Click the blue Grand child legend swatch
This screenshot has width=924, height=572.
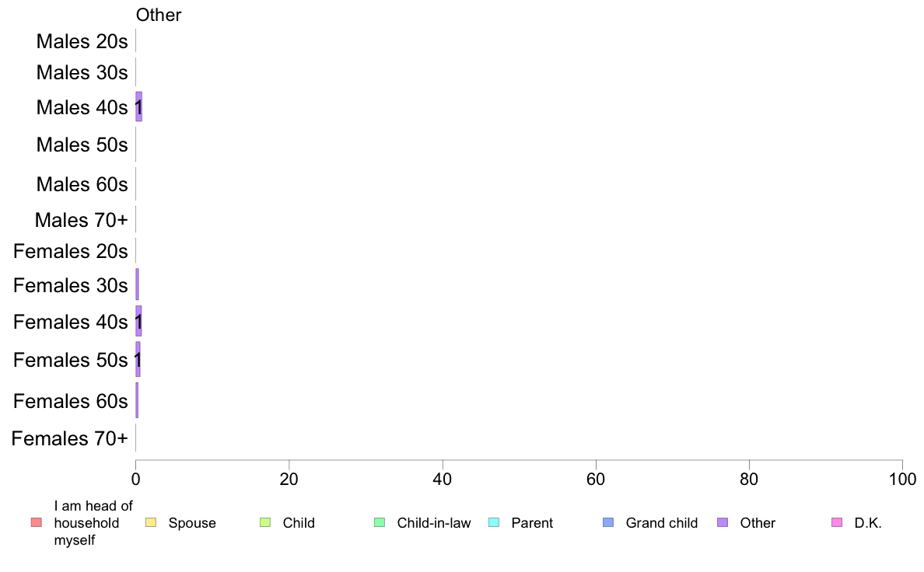tap(608, 522)
